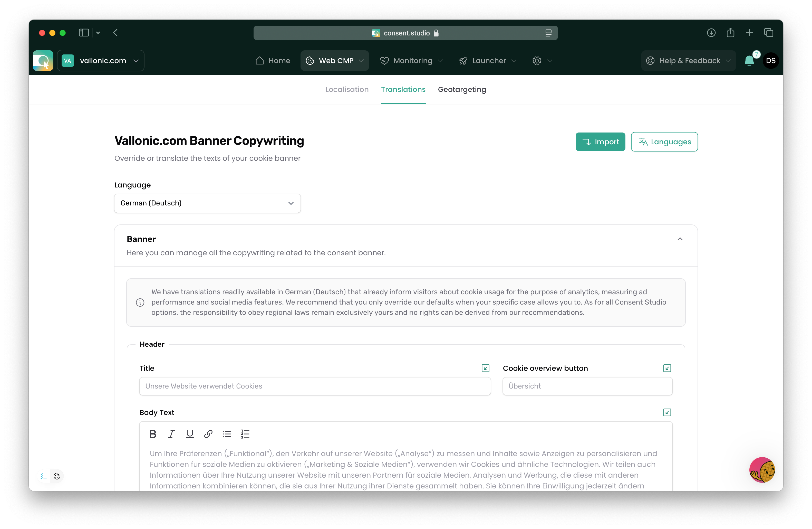Open the German (Deutsch) language dropdown
Screen dimensions: 812x529
[x=207, y=203]
